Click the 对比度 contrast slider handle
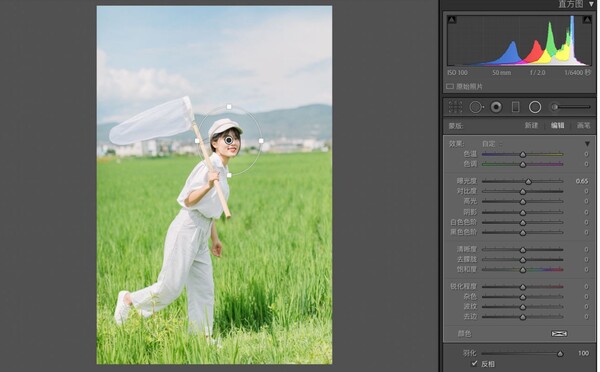 pyautogui.click(x=523, y=191)
